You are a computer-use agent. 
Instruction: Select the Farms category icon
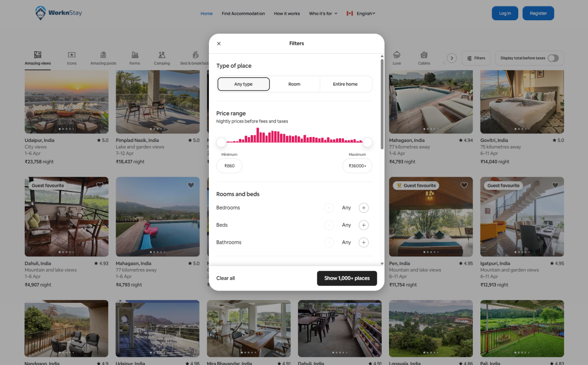click(135, 55)
